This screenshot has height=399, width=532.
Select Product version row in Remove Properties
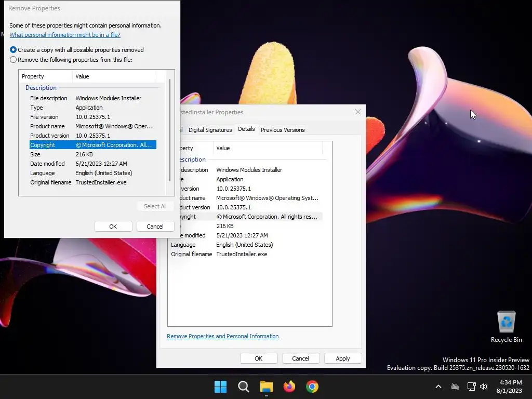(x=93, y=136)
